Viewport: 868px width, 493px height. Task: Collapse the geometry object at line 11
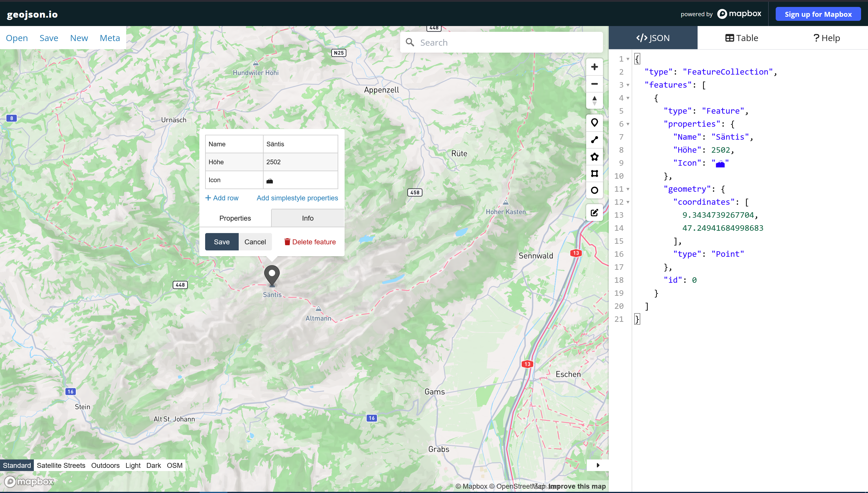coord(628,189)
